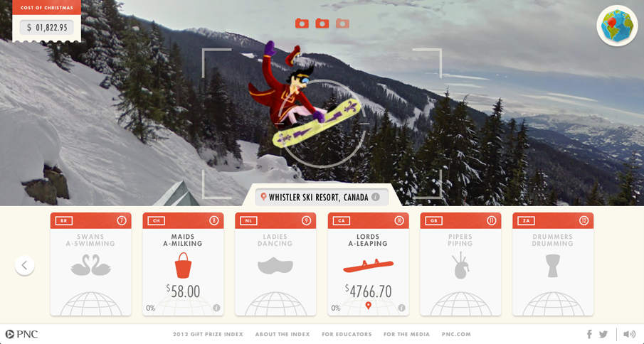
Task: Open info on Maids A-Milking card
Action: [x=216, y=308]
